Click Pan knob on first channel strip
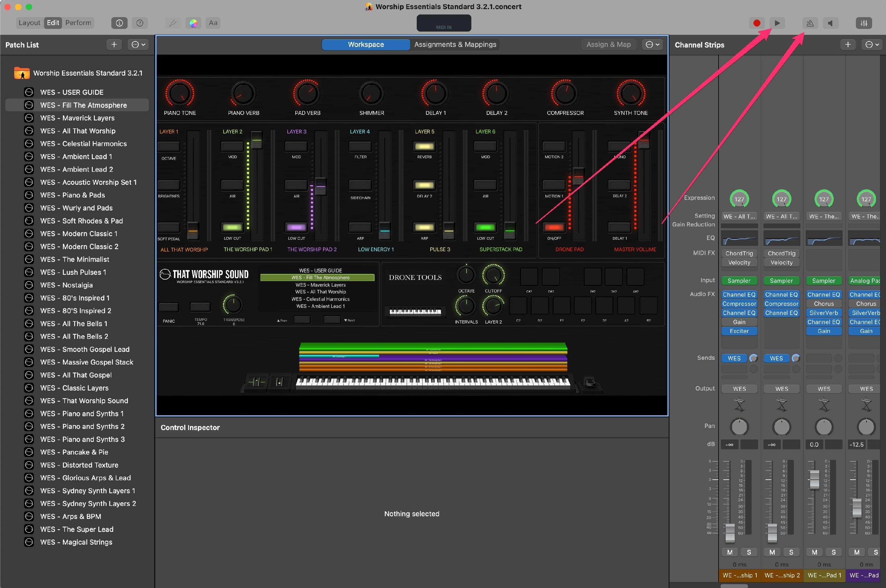Screen dimensions: 886x588 coord(739,426)
